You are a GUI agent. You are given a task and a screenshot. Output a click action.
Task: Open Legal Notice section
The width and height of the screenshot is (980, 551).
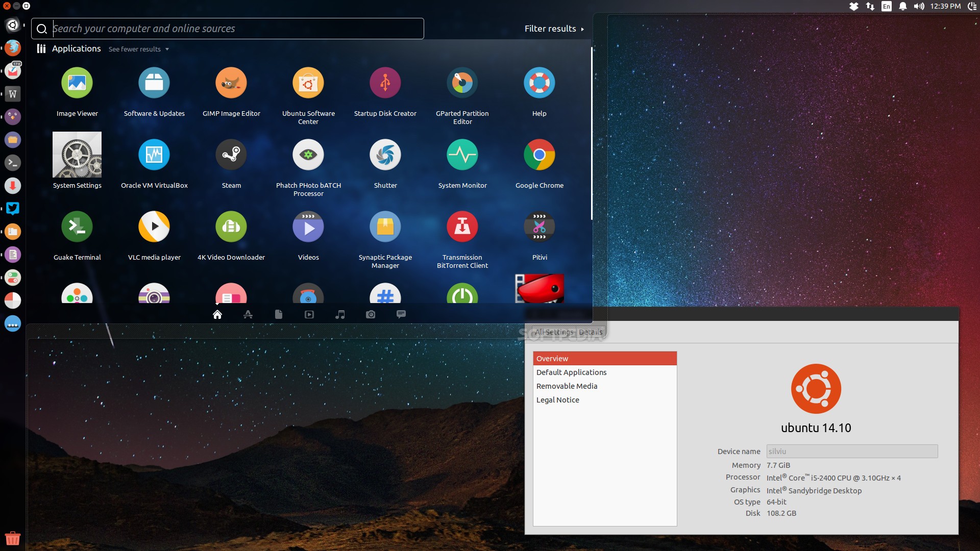(x=605, y=400)
